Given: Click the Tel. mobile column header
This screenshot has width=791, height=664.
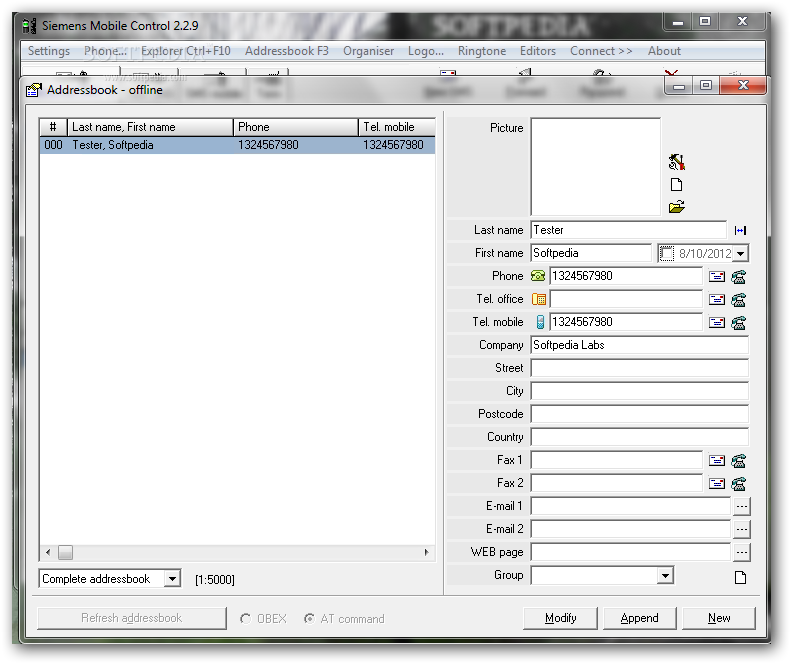Looking at the screenshot, I should tap(397, 127).
